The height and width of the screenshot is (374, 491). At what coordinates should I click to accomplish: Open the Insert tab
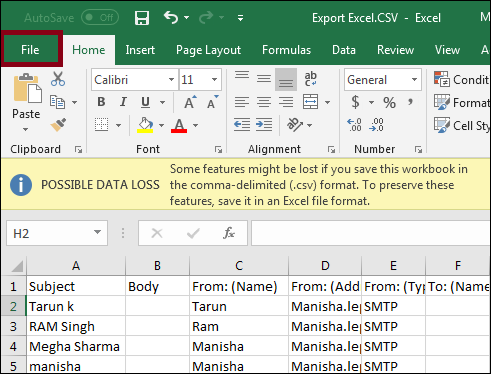(140, 50)
